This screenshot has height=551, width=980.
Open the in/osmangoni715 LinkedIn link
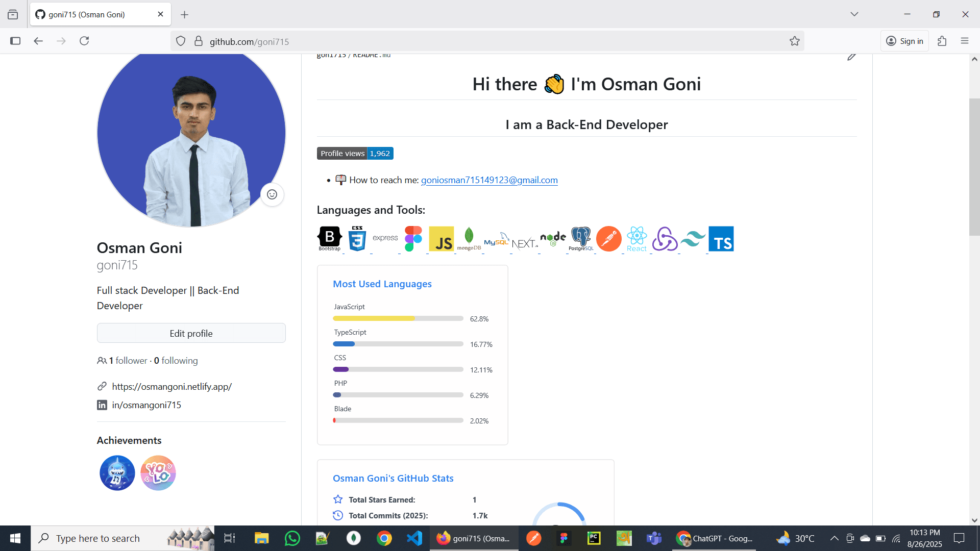[x=146, y=405]
